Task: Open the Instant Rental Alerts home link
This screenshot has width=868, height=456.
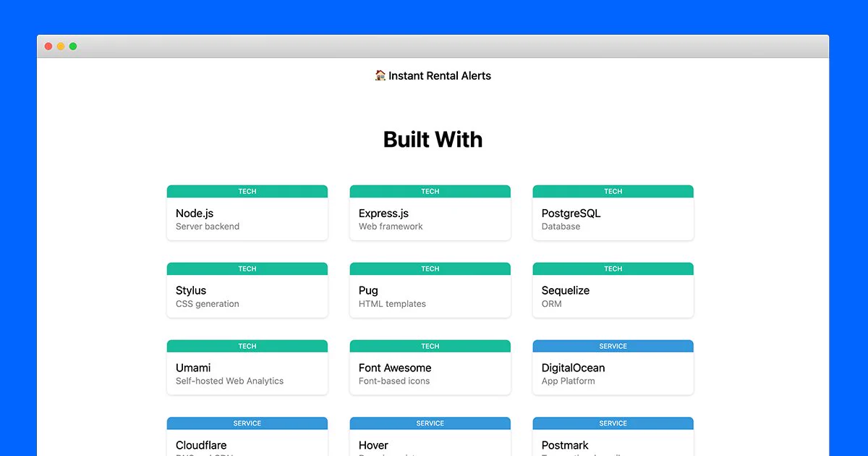Action: (433, 75)
